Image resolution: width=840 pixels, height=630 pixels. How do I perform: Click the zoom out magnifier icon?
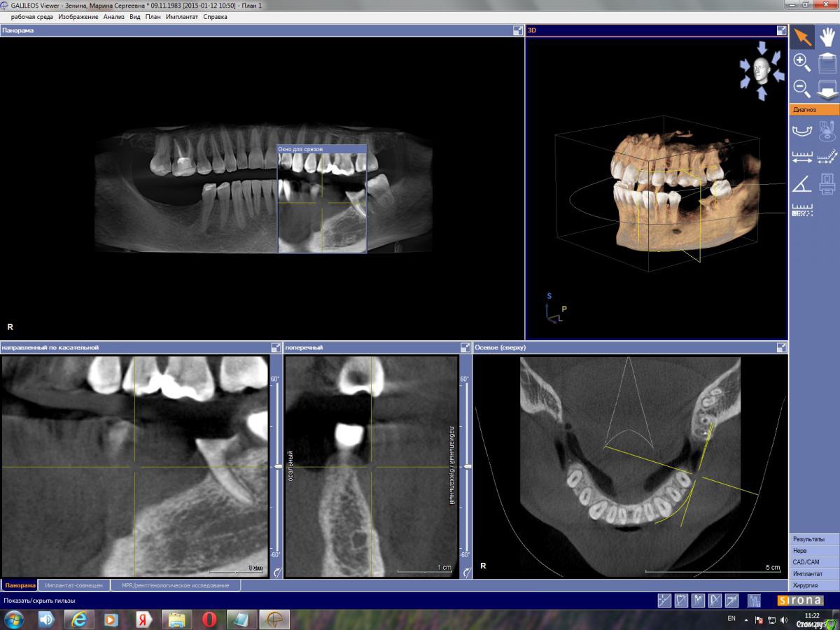tap(801, 89)
